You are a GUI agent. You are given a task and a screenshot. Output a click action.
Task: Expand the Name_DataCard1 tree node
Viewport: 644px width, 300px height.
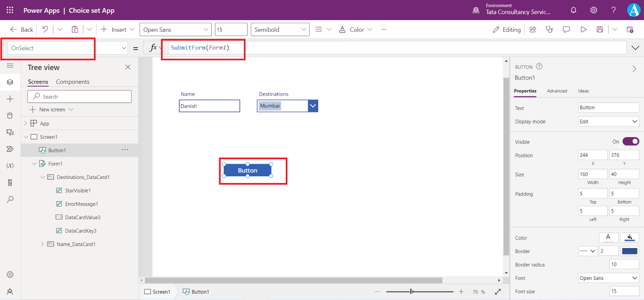click(x=42, y=244)
